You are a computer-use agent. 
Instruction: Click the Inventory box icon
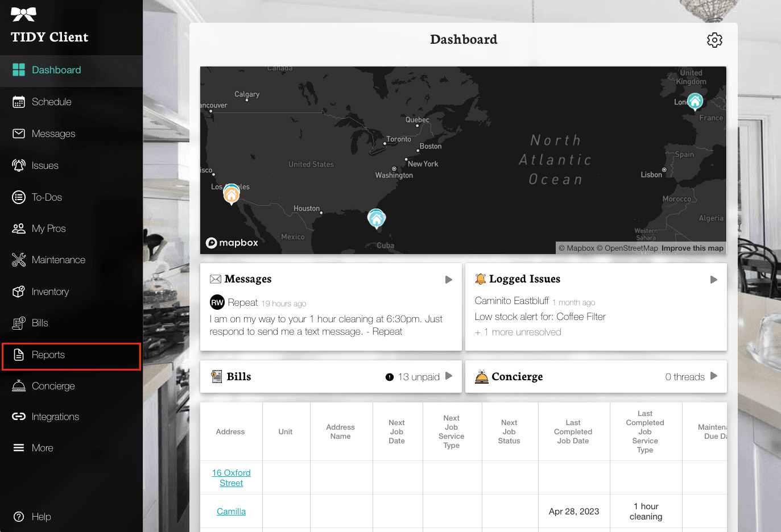coord(19,292)
